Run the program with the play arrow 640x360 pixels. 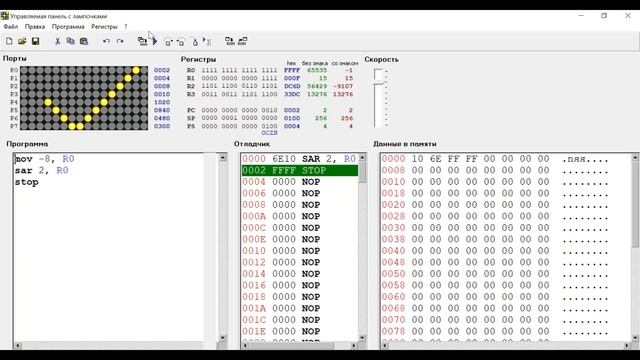tap(155, 41)
